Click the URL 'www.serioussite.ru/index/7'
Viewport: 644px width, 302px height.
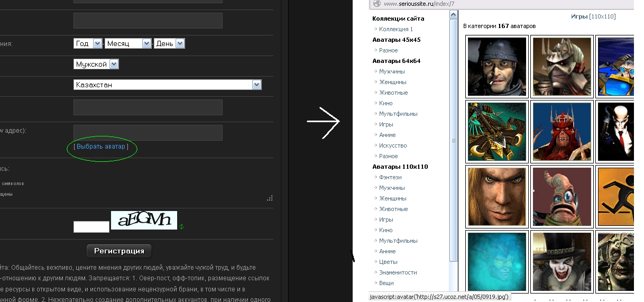(419, 4)
